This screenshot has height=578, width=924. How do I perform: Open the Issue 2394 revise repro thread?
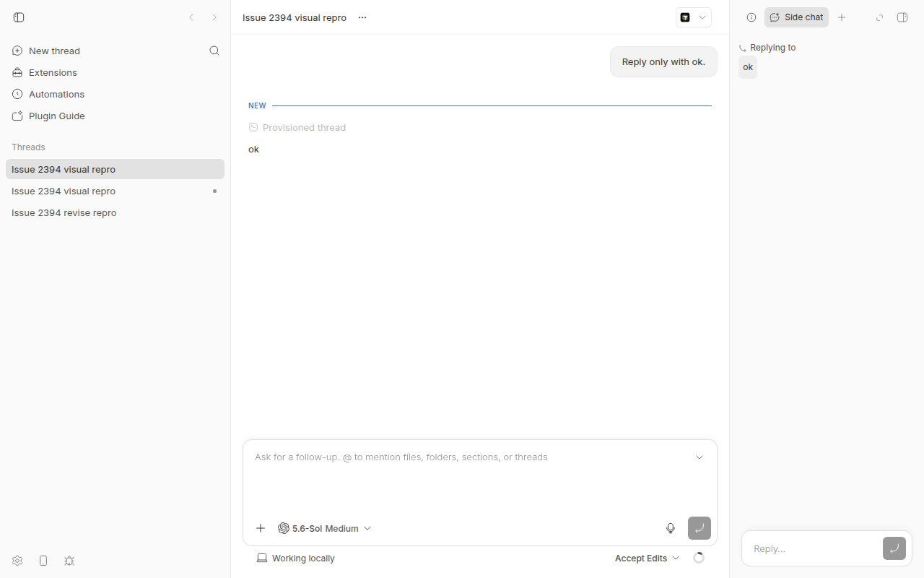pos(115,212)
